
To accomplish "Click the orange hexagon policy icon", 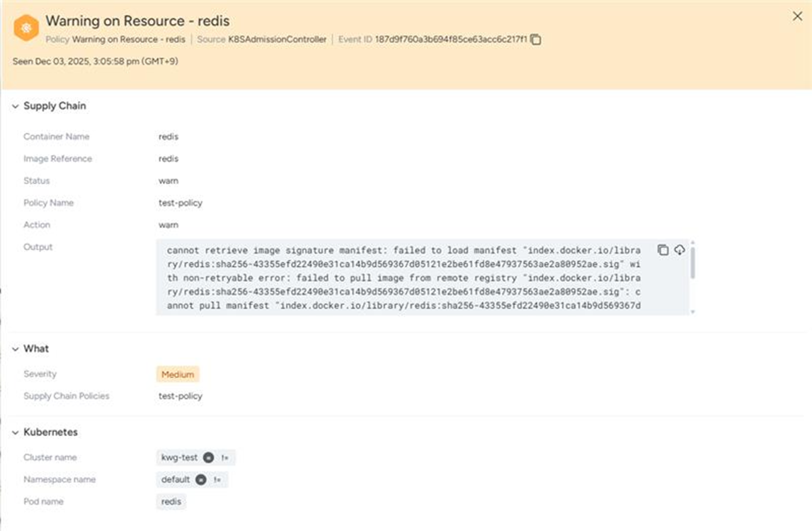I will [x=26, y=28].
